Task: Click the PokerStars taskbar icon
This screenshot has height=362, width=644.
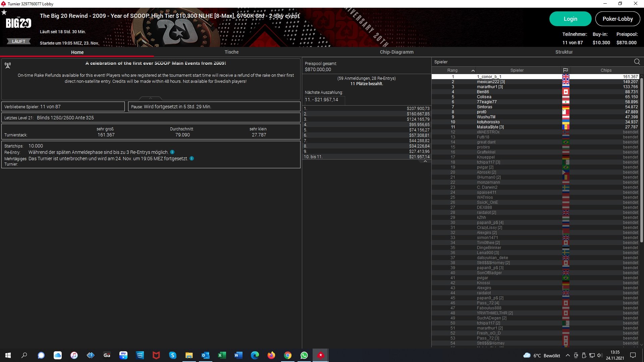Action: pyautogui.click(x=321, y=355)
